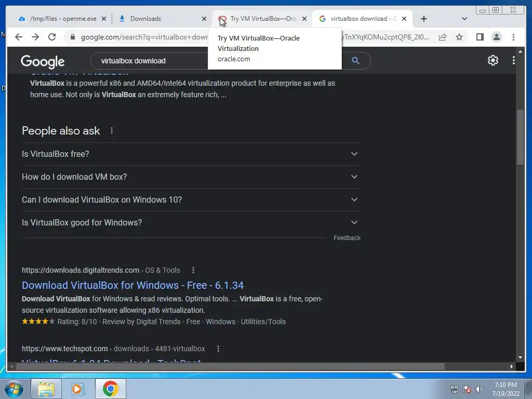Open techspot result more options

(x=218, y=349)
